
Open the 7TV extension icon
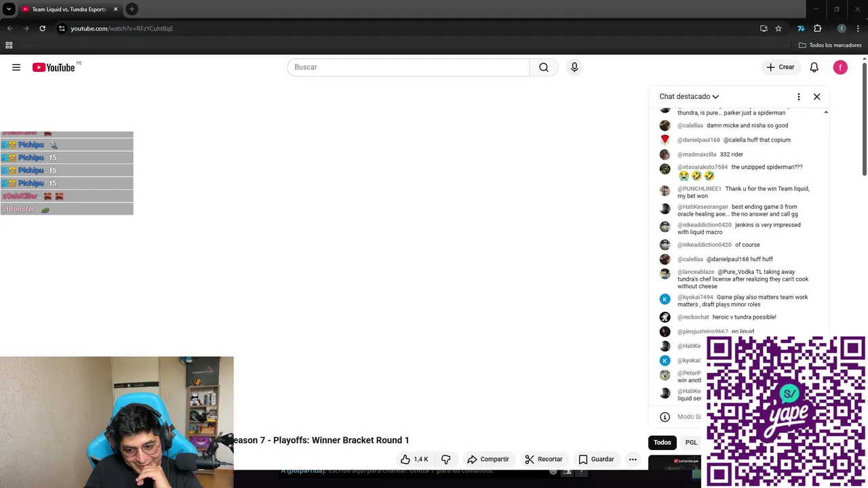(x=801, y=28)
